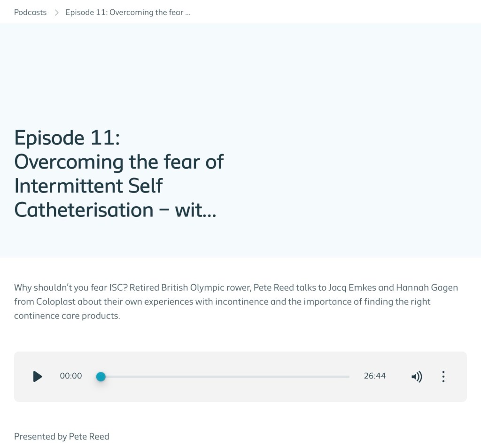The width and height of the screenshot is (481, 448).
Task: Play the podcast episode audio
Action: tap(38, 376)
